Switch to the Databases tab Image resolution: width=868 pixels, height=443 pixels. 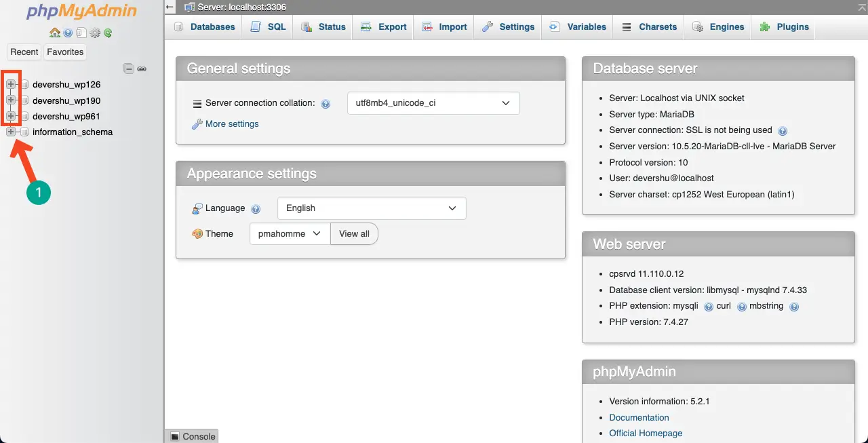coord(204,27)
